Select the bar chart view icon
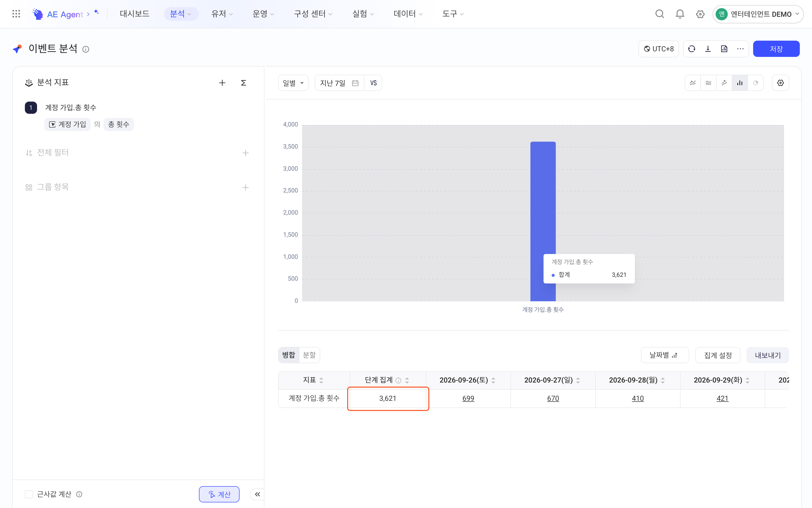 (x=739, y=83)
